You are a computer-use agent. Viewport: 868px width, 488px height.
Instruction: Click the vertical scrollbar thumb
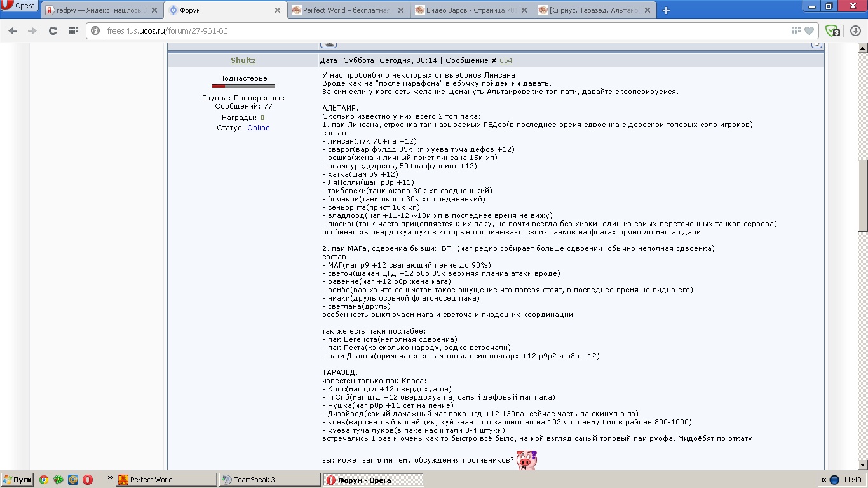(862, 196)
